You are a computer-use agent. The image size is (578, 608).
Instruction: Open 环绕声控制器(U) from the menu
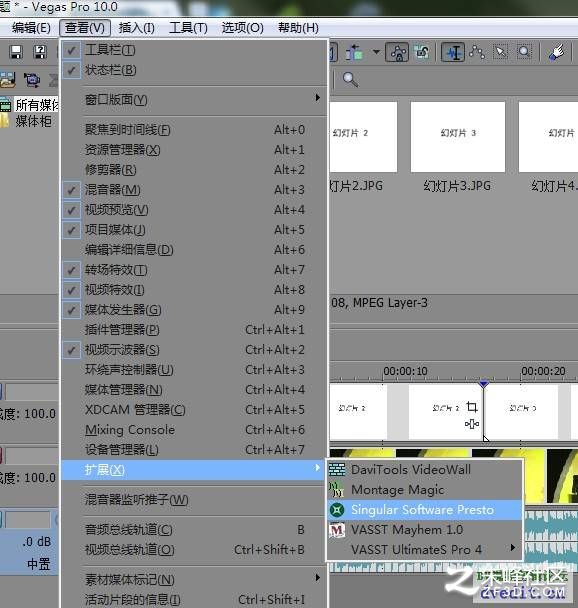[194, 370]
